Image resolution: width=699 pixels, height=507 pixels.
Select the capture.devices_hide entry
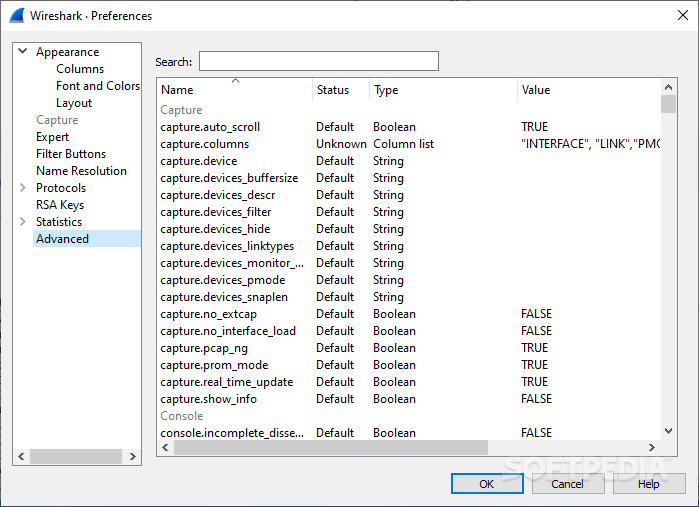(409, 229)
